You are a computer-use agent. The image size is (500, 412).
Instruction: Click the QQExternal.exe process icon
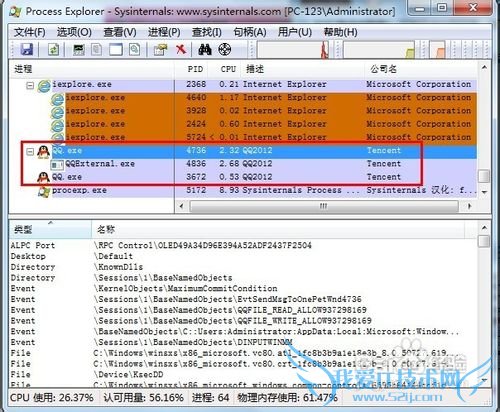tap(57, 164)
